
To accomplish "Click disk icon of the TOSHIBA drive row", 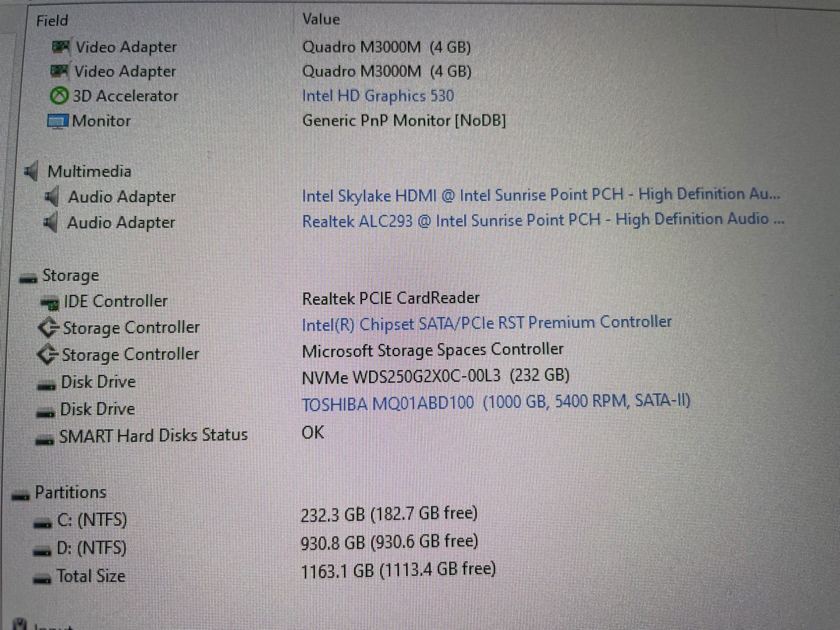I will 45,413.
